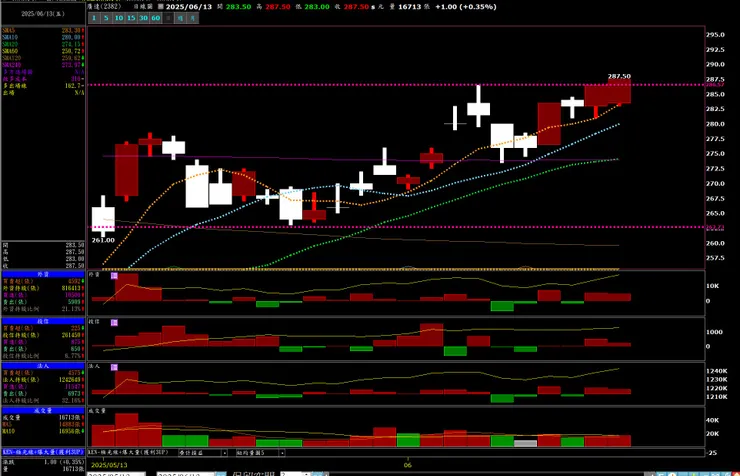This screenshot has width=740, height=476.
Task: Select the blue 外資 panel header
Action: point(43,274)
